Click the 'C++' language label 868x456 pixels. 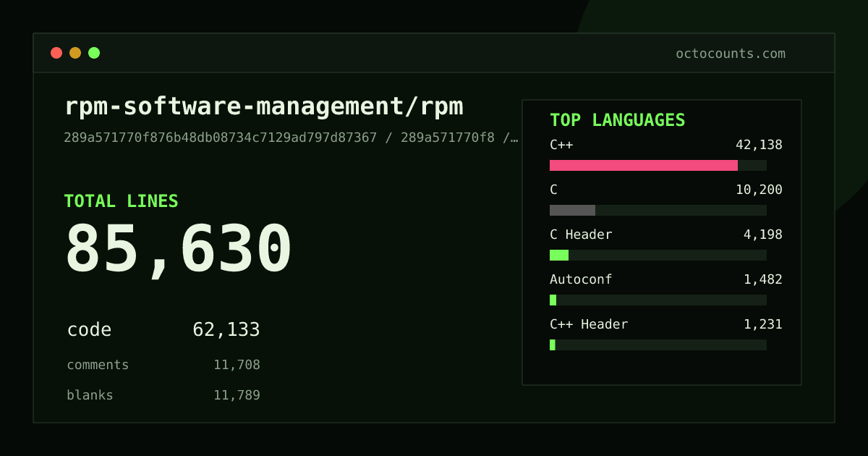click(x=561, y=145)
